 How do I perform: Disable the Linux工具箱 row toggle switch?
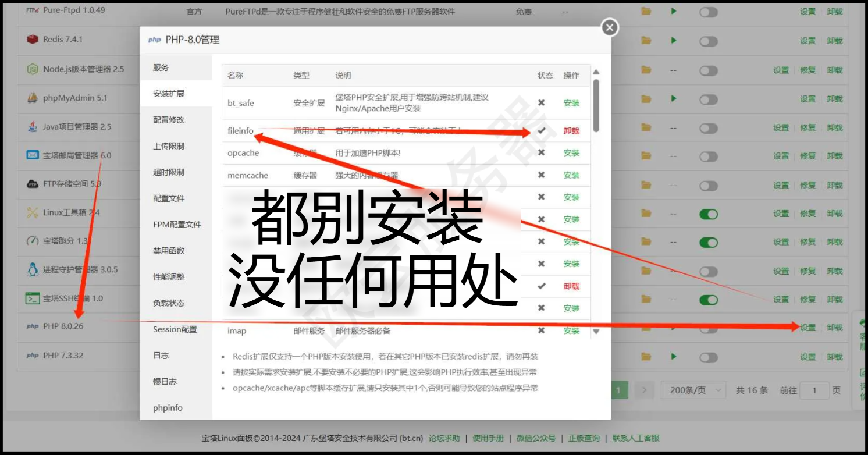pos(708,214)
